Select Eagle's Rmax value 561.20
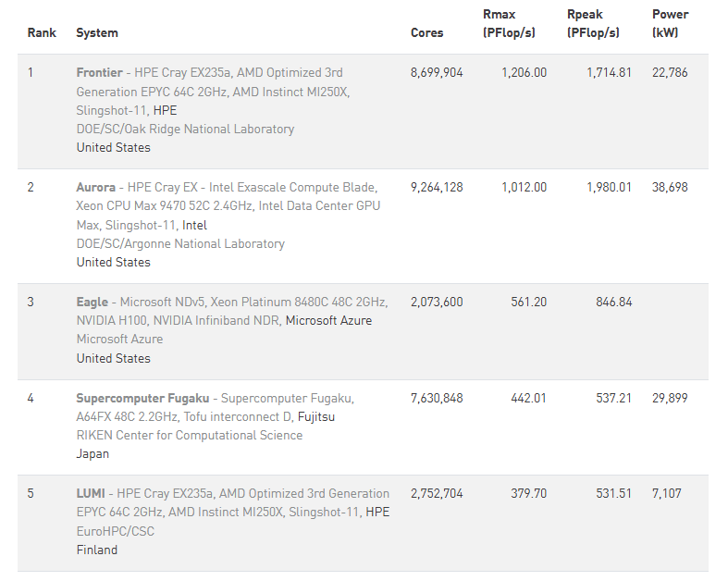This screenshot has width=728, height=581. [529, 302]
